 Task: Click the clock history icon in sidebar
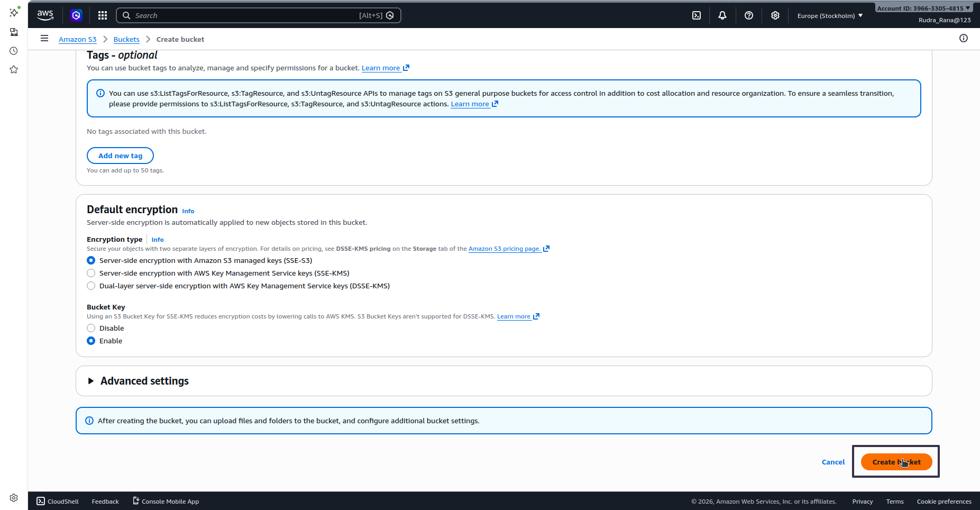pos(14,51)
